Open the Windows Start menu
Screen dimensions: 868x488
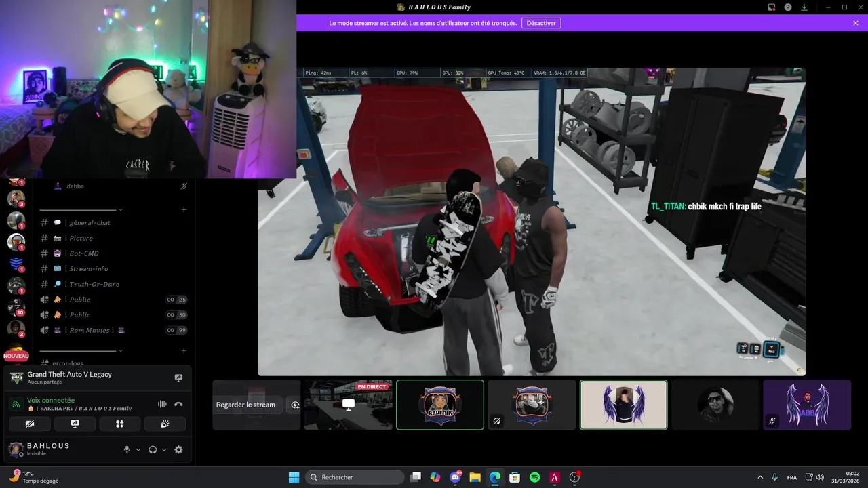[294, 477]
